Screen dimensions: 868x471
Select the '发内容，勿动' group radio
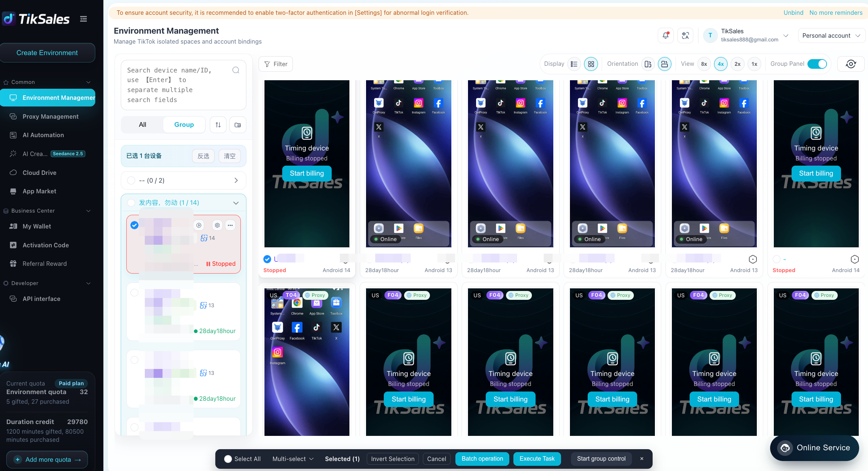pos(131,203)
